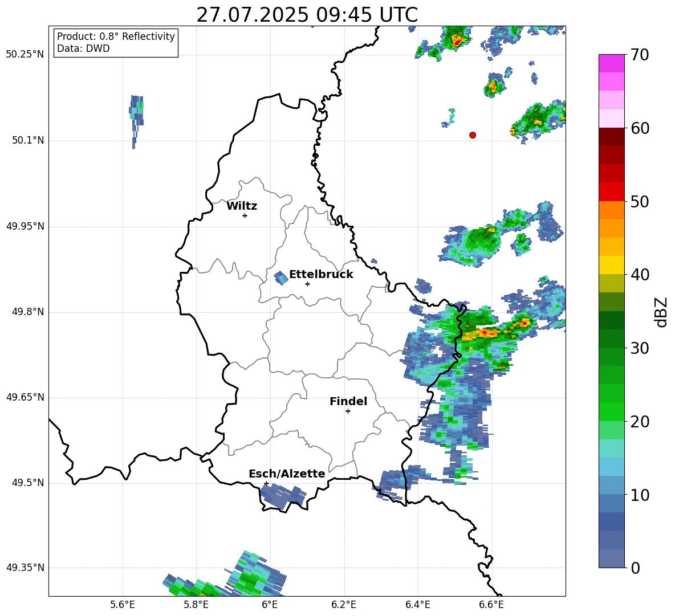
Task: Click the Esch/Alzette station label
Action: [x=287, y=474]
